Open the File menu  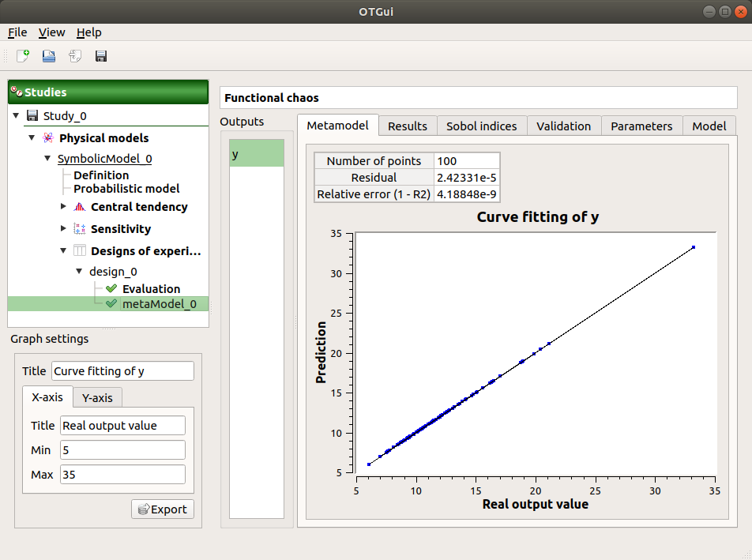coord(17,32)
